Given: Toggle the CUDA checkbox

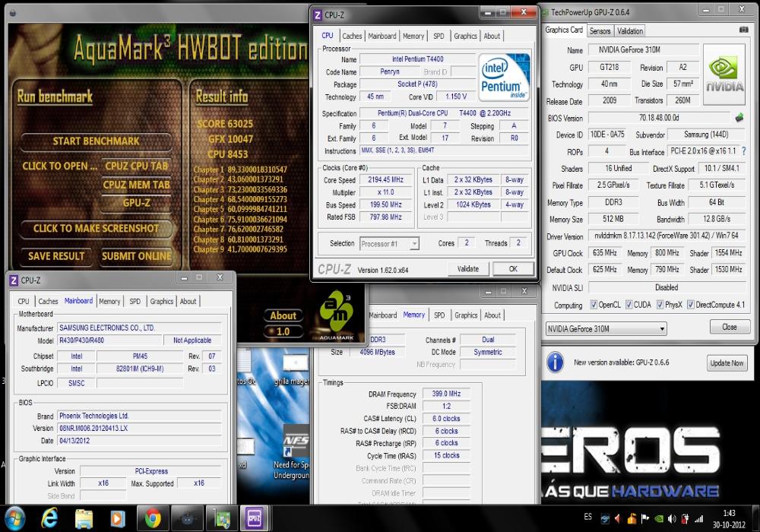Looking at the screenshot, I should pyautogui.click(x=629, y=304).
